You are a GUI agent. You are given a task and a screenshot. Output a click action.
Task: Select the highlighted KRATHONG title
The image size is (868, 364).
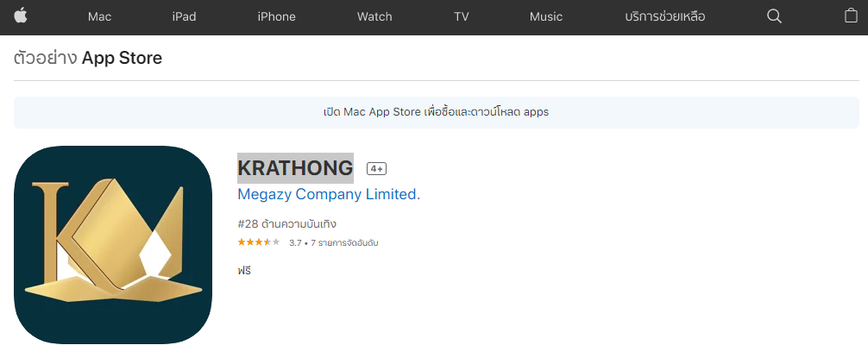click(295, 168)
